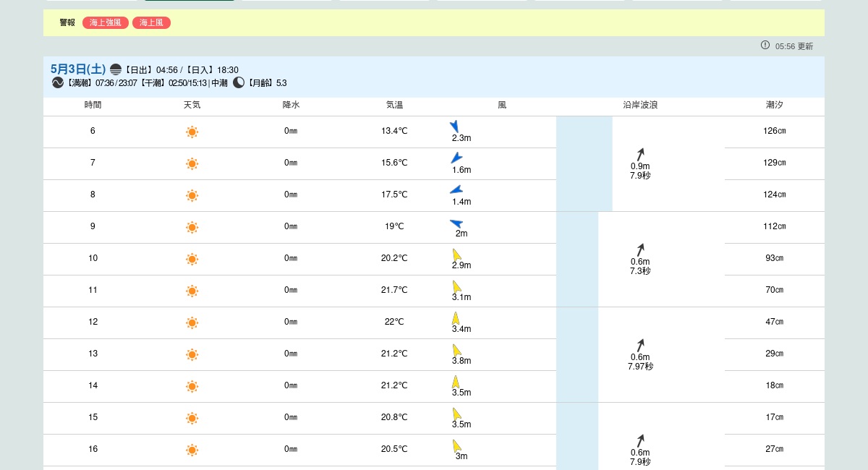Screen dimensions: 868x470
Task: Click the tide wave icon beside 満潮
Action: 58,83
